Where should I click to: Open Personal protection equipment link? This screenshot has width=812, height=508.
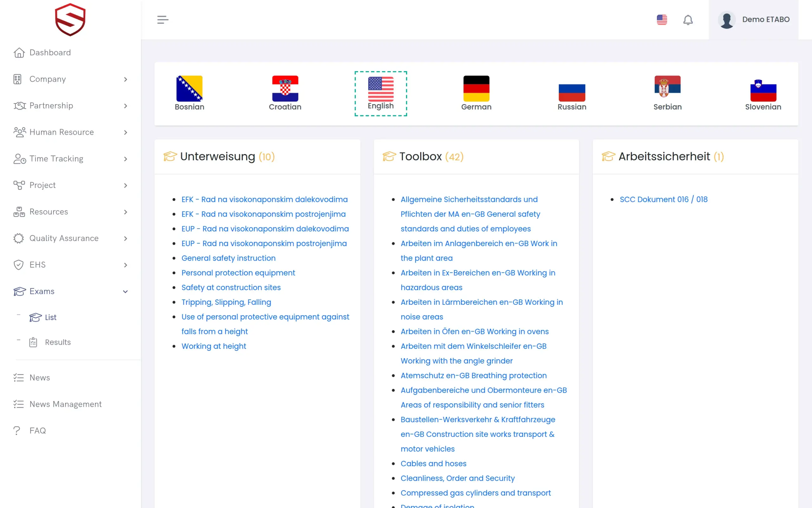tap(238, 273)
